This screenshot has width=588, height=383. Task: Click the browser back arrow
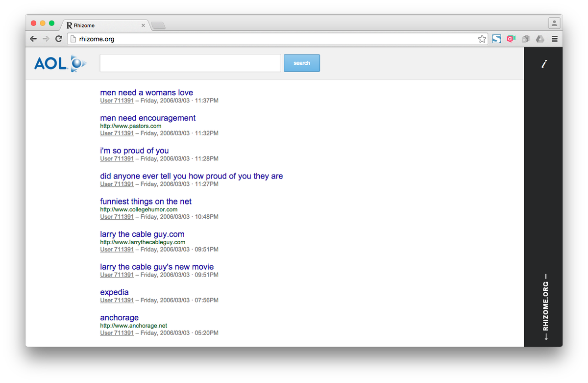(33, 39)
